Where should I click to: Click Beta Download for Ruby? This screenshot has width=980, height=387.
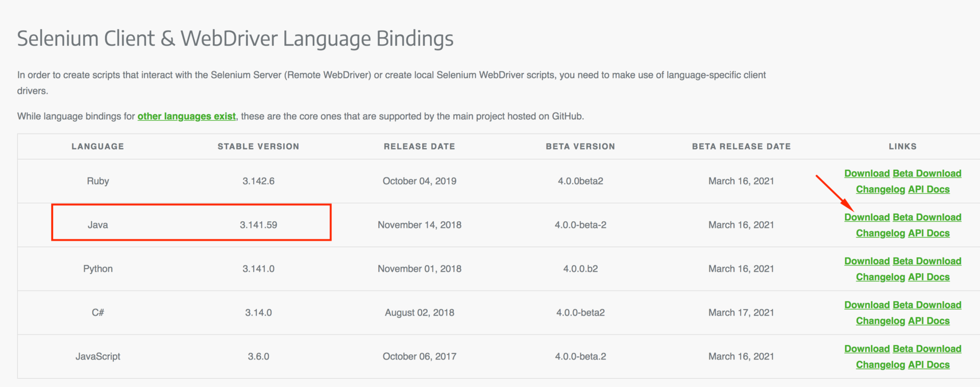click(927, 173)
